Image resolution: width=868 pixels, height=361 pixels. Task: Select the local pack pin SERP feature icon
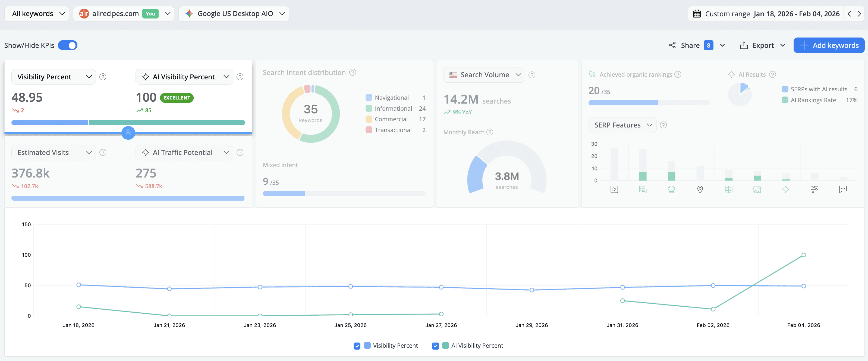pyautogui.click(x=700, y=189)
